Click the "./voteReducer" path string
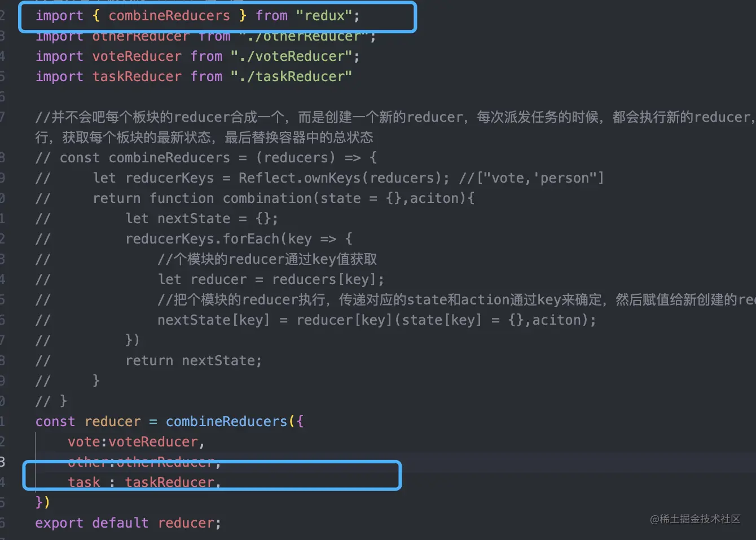756x540 pixels. (292, 56)
